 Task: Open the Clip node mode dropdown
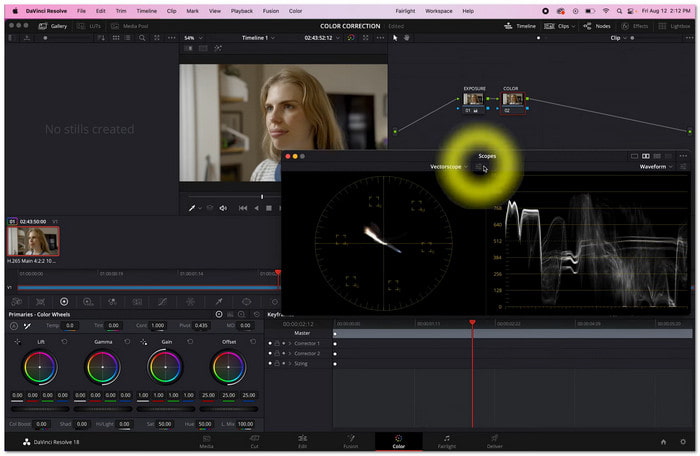pyautogui.click(x=618, y=38)
